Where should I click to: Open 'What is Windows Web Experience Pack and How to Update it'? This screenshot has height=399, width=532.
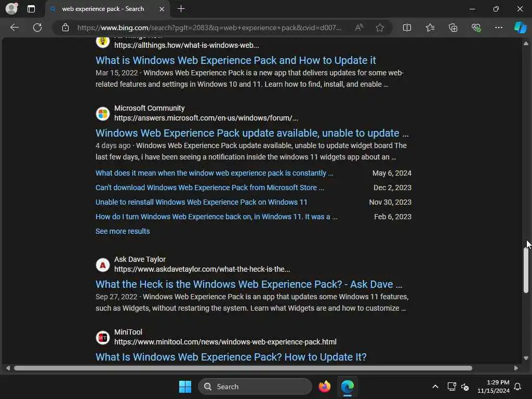(235, 60)
